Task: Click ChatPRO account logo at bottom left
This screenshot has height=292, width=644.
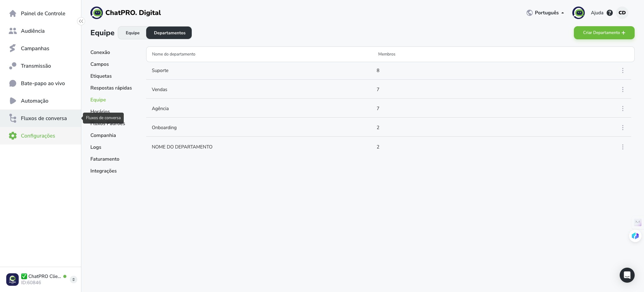Action: (x=12, y=280)
